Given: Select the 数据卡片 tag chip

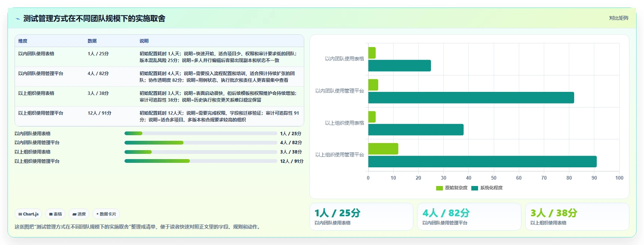Looking at the screenshot, I should coord(106,214).
